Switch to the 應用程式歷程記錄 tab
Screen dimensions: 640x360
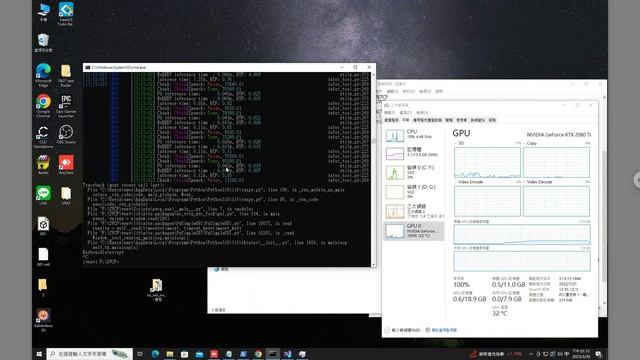pyautogui.click(x=427, y=120)
